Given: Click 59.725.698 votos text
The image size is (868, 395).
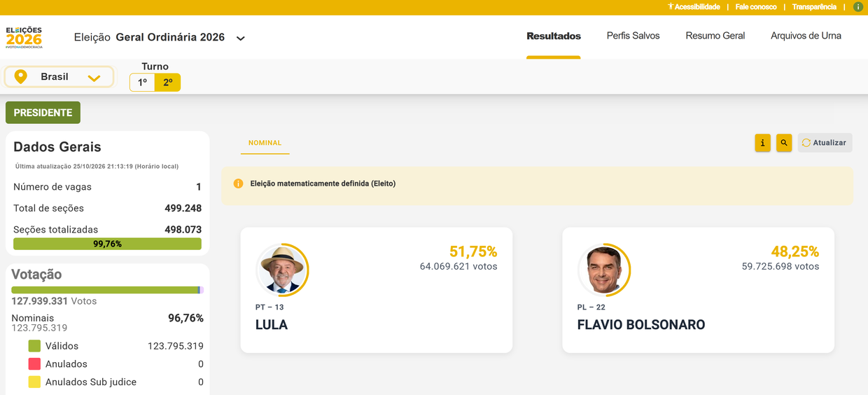Looking at the screenshot, I should [x=780, y=267].
